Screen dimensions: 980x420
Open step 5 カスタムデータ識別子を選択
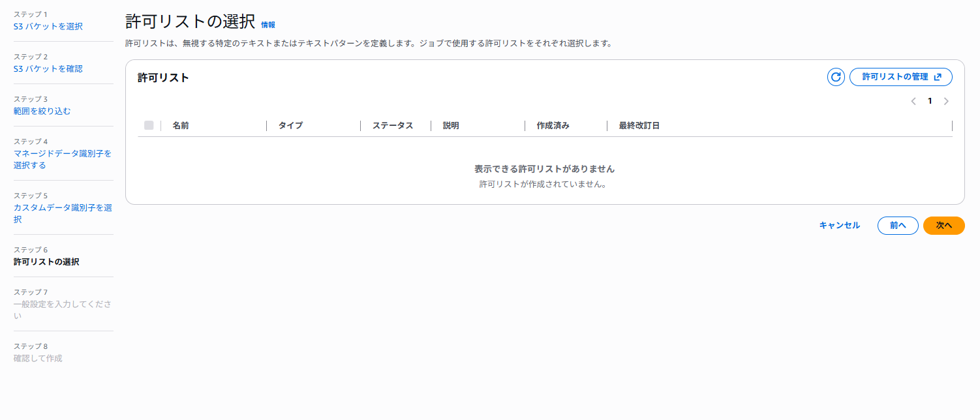pos(63,213)
